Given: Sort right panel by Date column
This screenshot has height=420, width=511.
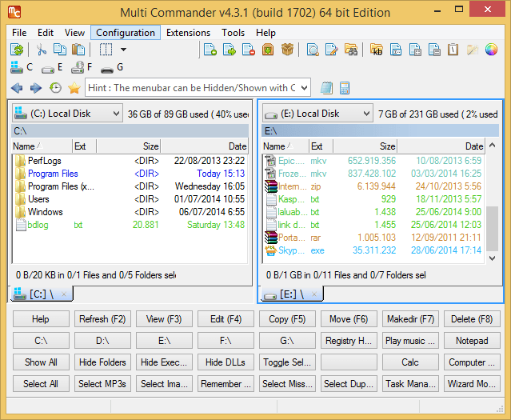Looking at the screenshot, I should pyautogui.click(x=441, y=146).
